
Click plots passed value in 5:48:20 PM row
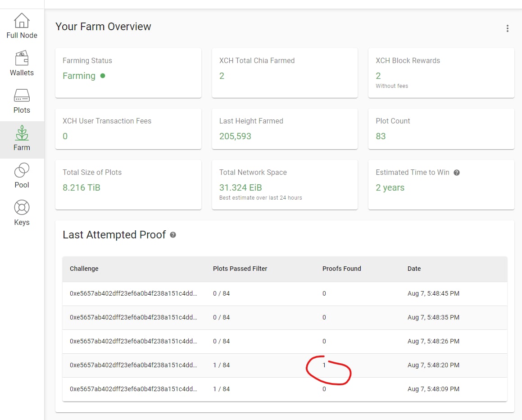click(222, 365)
